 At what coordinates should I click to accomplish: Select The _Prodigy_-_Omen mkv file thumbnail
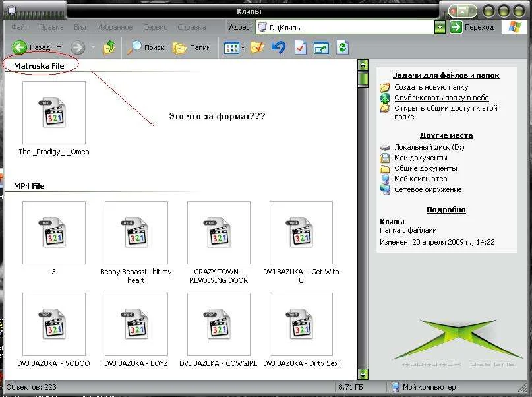(x=54, y=113)
